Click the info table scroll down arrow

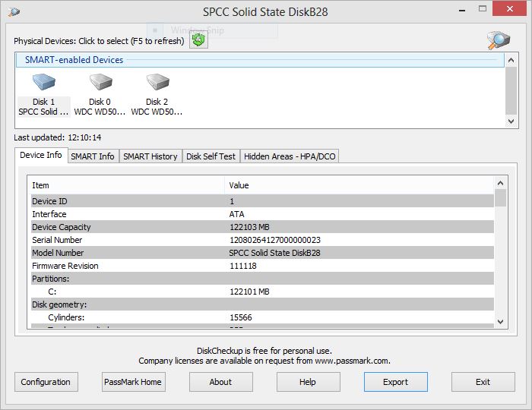[500, 322]
